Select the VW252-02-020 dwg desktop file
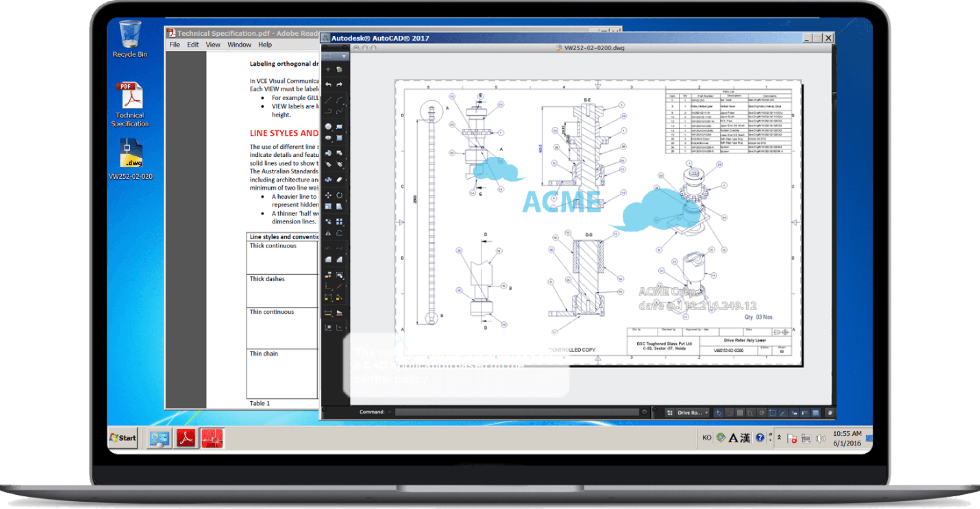Viewport: 980px width, 509px height. [x=130, y=159]
